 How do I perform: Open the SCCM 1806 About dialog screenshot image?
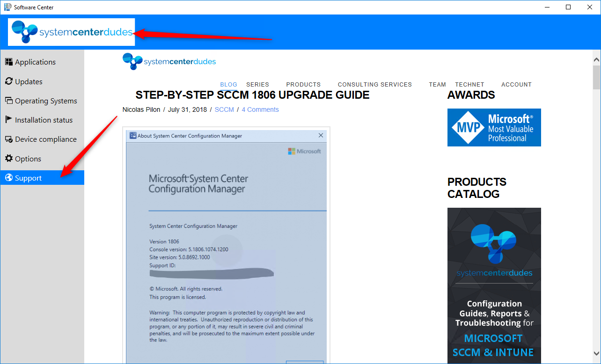click(227, 245)
